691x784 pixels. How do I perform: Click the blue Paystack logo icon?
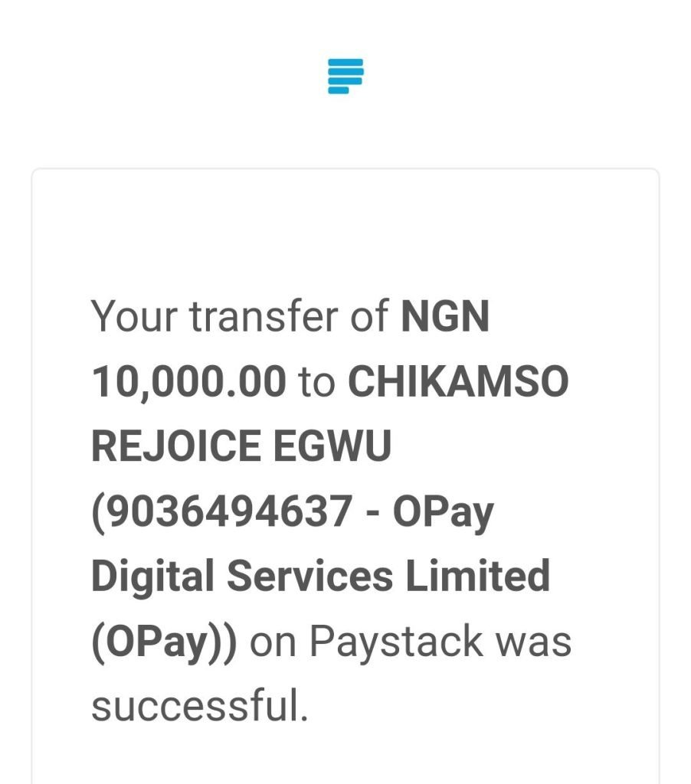pyautogui.click(x=345, y=76)
